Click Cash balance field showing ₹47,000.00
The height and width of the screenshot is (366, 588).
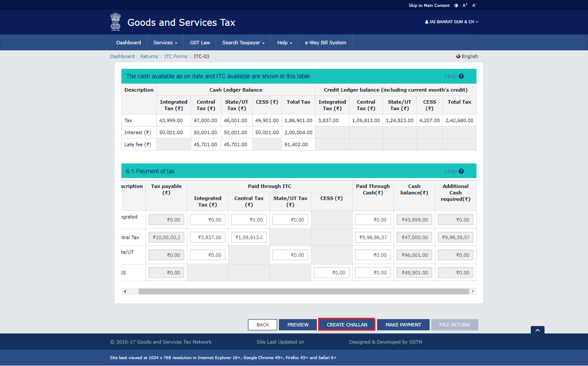click(414, 237)
